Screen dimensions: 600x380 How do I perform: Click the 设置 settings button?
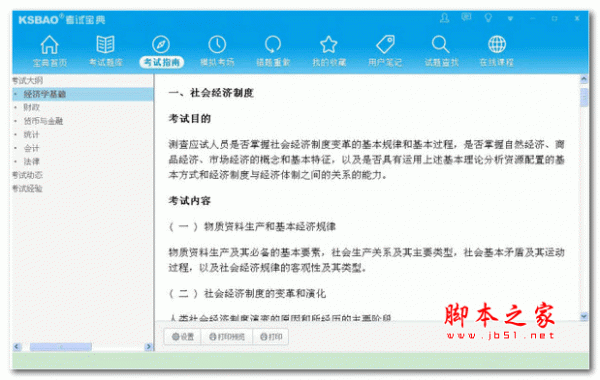[x=183, y=337]
